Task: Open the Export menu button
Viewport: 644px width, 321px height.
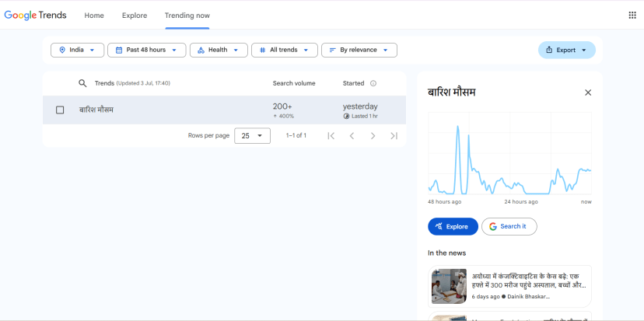Action: point(566,50)
